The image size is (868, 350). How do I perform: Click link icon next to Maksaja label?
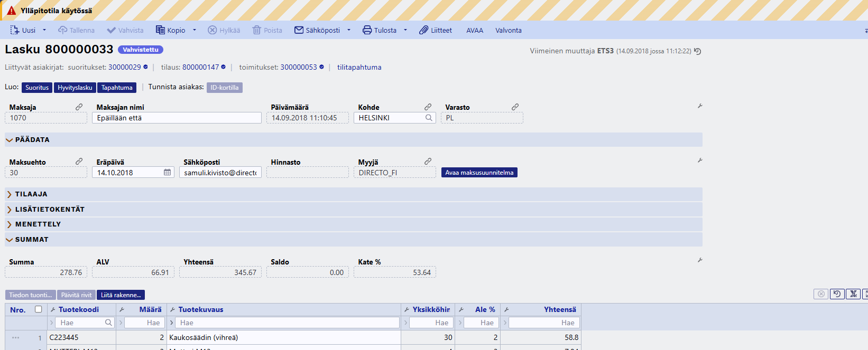coord(79,107)
